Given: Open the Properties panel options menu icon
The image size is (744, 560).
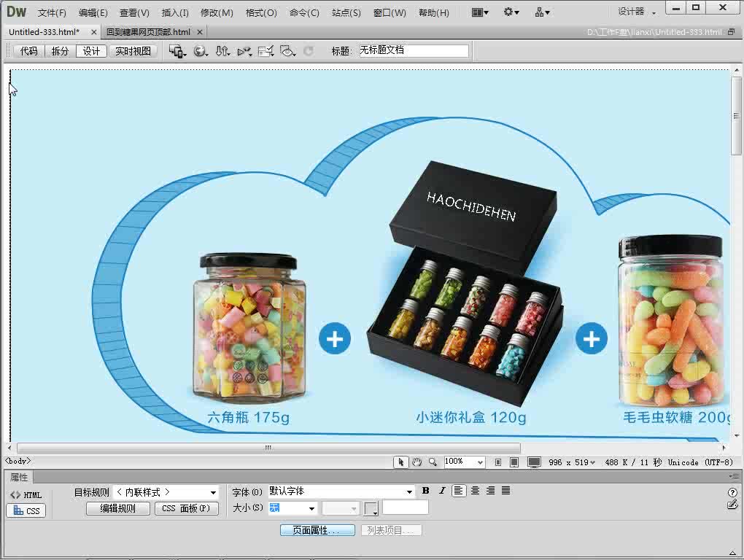Looking at the screenshot, I should [x=734, y=477].
